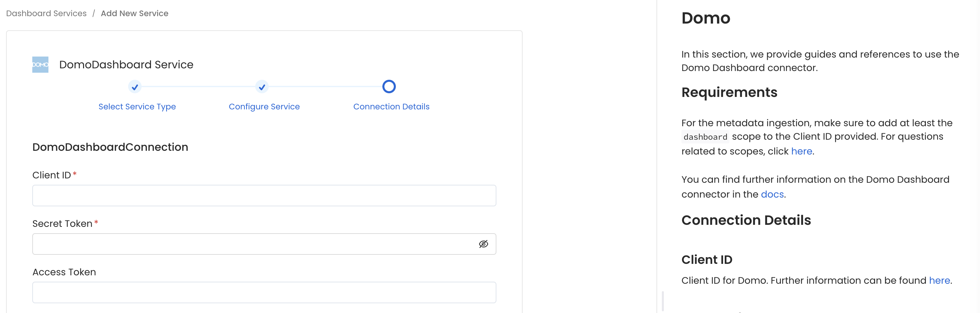Screen dimensions: 980x313
Task: Open the Dashboard Services breadcrumb link
Action: (x=46, y=13)
